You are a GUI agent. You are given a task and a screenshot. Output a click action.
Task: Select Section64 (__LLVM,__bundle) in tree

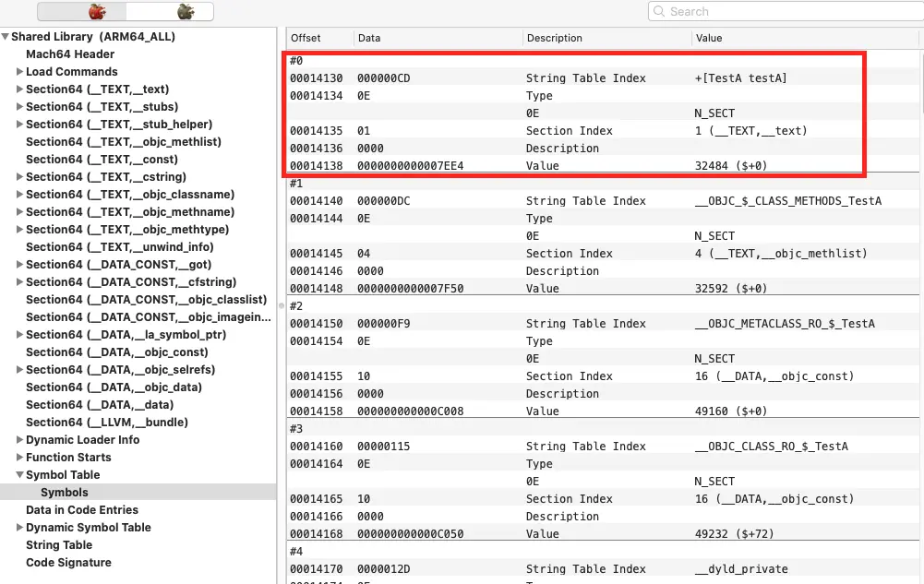pyautogui.click(x=106, y=423)
